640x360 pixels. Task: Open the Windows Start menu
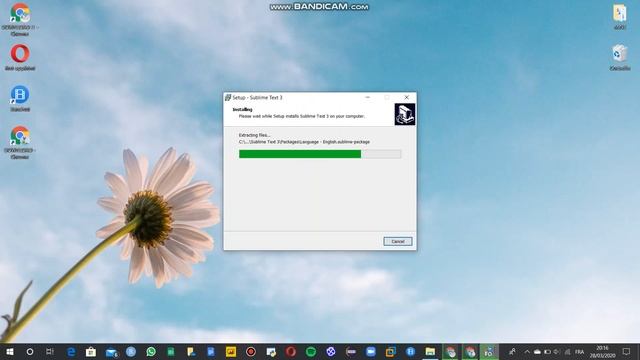click(x=10, y=351)
